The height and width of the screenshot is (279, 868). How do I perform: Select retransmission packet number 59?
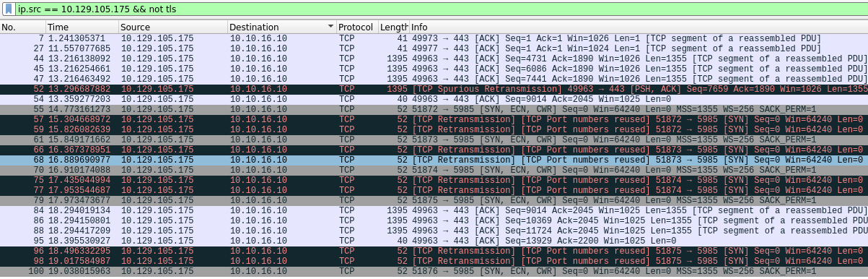[x=434, y=129]
